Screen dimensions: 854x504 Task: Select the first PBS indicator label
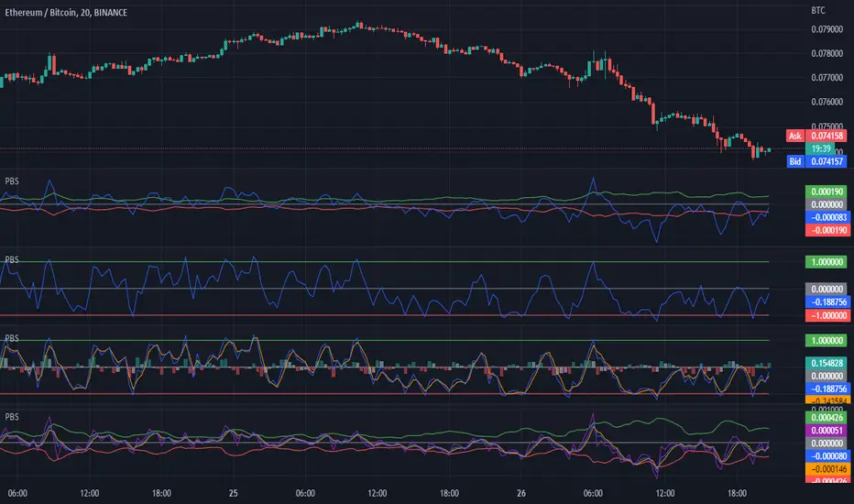(x=11, y=181)
